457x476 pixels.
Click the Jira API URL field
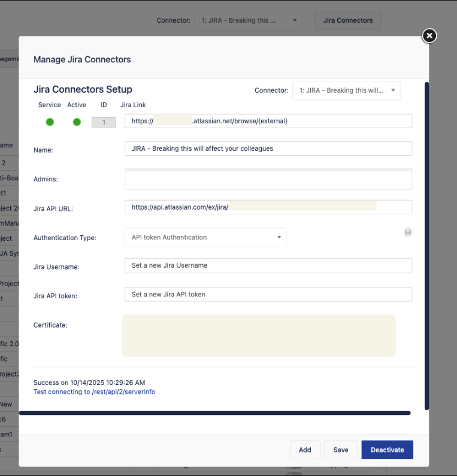pos(268,207)
